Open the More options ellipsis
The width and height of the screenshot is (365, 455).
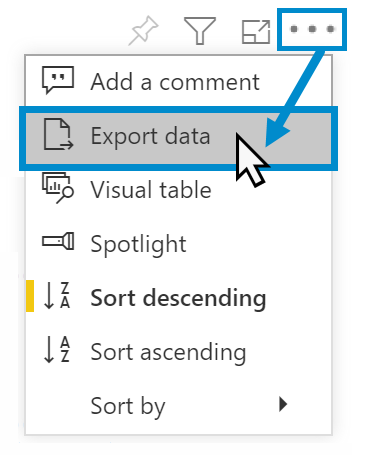click(x=312, y=29)
